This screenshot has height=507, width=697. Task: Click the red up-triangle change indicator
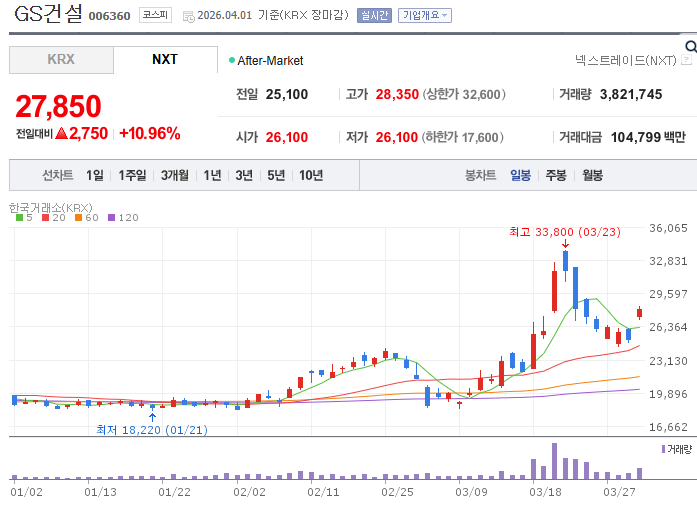[62, 133]
